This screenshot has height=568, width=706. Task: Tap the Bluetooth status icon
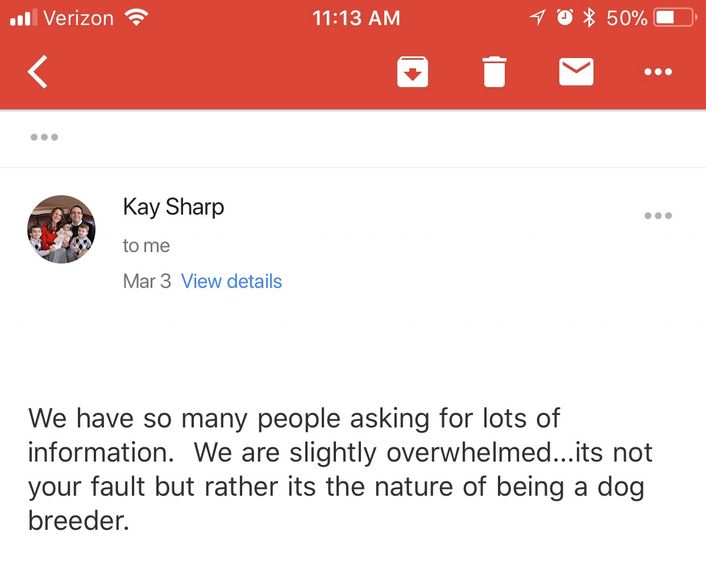[x=589, y=18]
